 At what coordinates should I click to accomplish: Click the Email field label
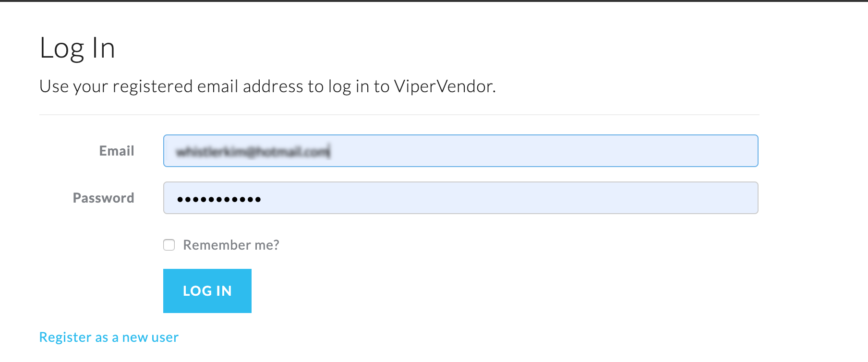click(117, 151)
